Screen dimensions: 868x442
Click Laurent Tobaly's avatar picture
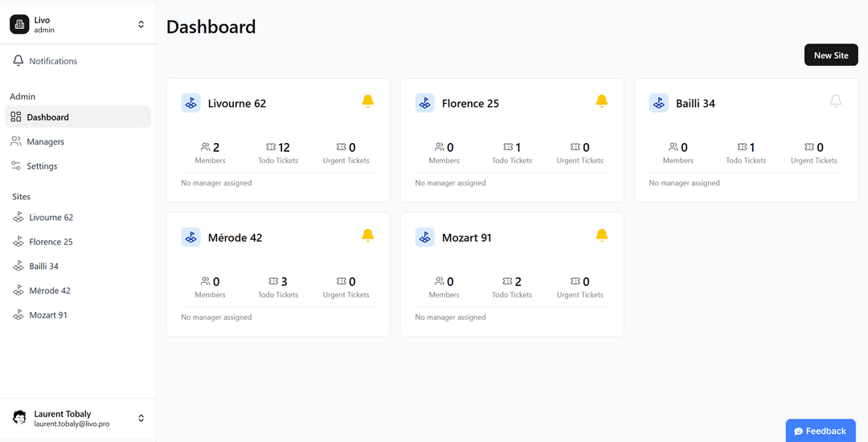19,418
